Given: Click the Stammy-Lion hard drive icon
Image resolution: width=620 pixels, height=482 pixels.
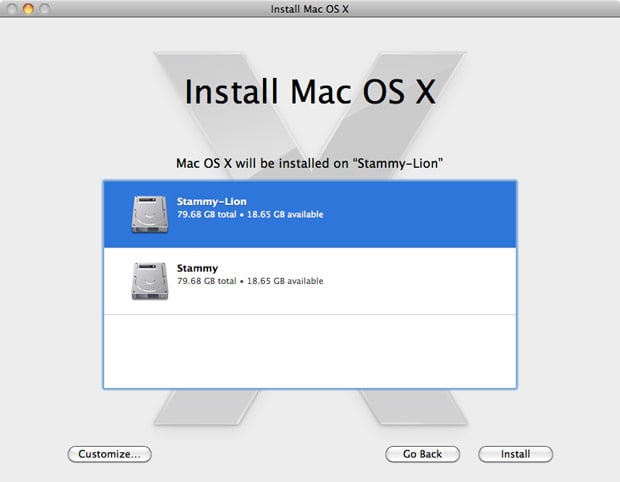Looking at the screenshot, I should click(x=150, y=214).
